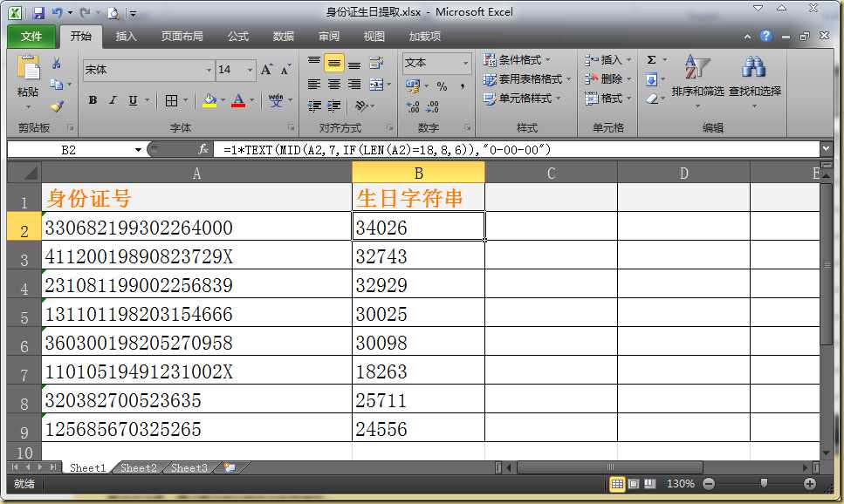Click the zoom slider handle

pos(763,484)
